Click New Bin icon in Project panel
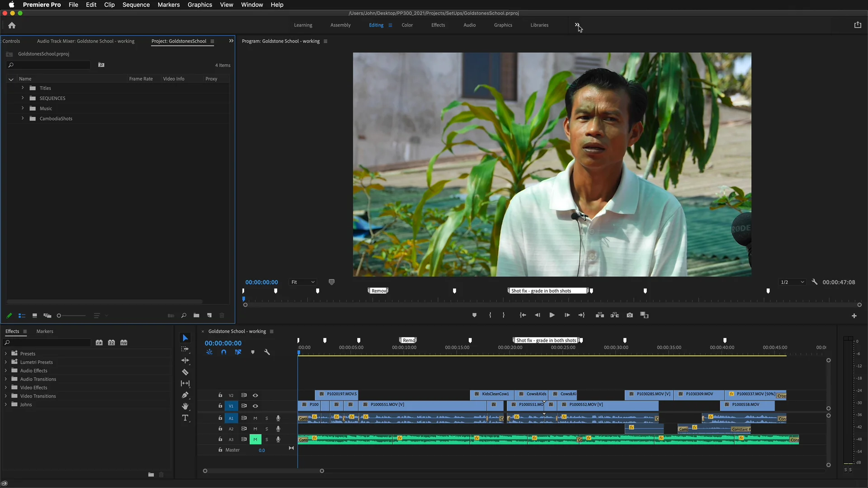The width and height of the screenshot is (868, 488). (196, 315)
